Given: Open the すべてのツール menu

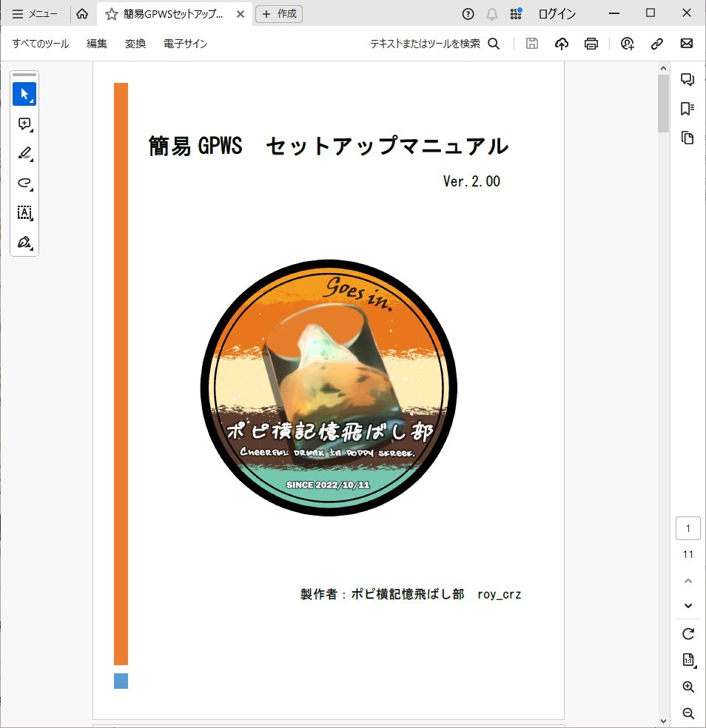Looking at the screenshot, I should pyautogui.click(x=41, y=44).
